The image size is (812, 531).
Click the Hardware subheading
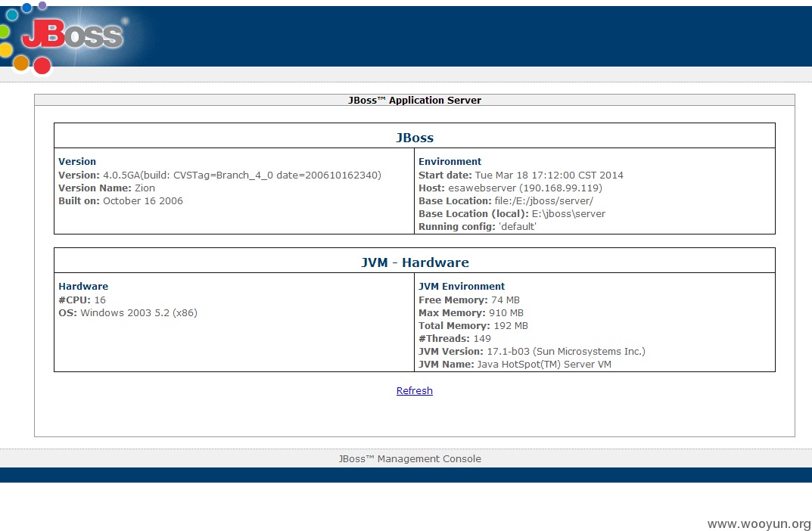point(83,286)
